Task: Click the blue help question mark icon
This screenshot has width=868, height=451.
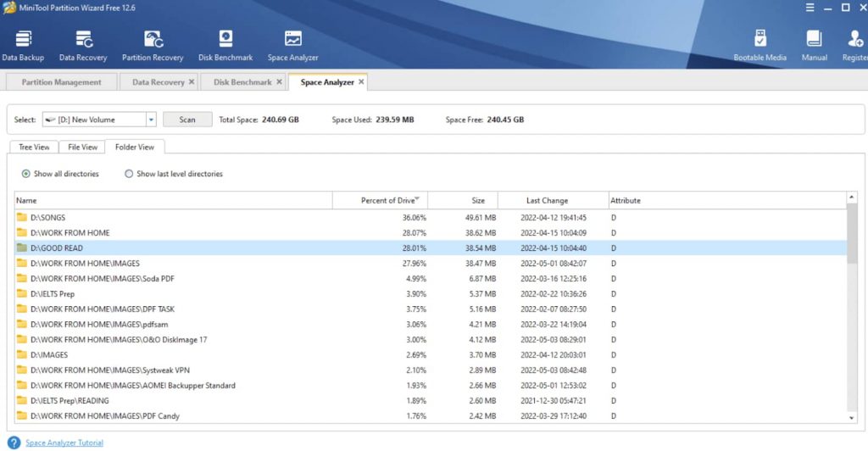Action: click(x=14, y=443)
